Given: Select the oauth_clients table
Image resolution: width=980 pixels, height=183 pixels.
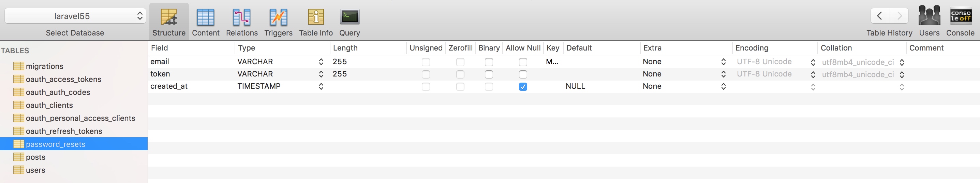Looking at the screenshot, I should tap(49, 105).
